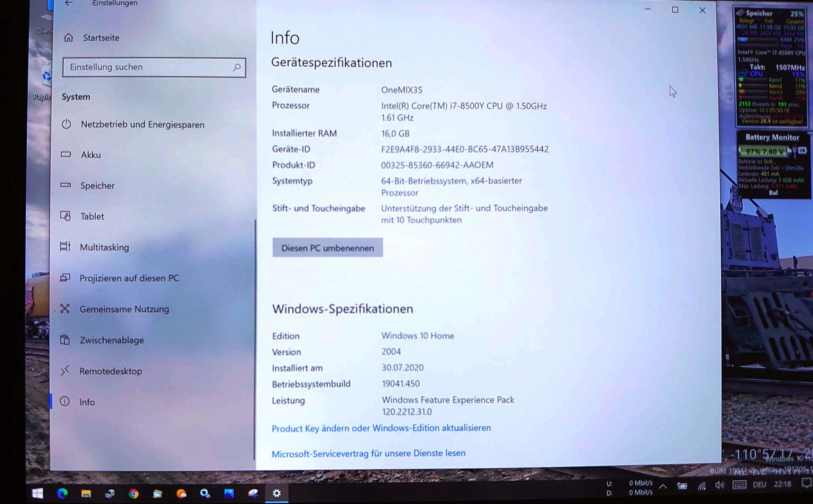813x504 pixels.
Task: Click the battery tray icon
Action: 682,486
